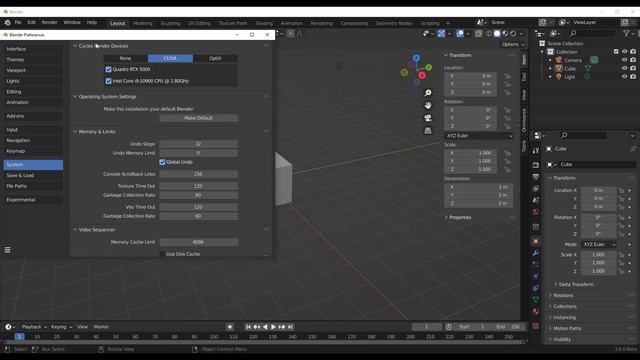This screenshot has width=640, height=360.
Task: Select solid viewport shading mode
Action: [x=497, y=33]
